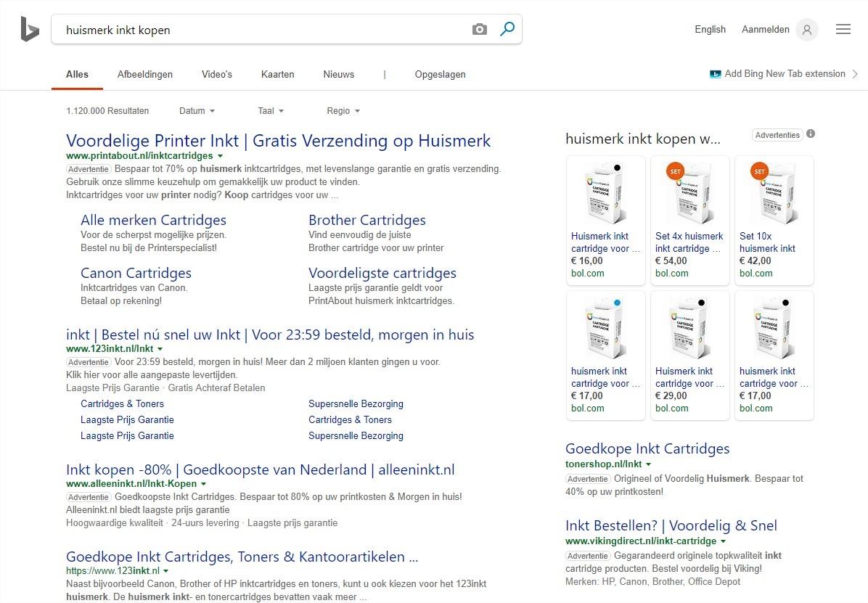Open the Datum filter dropdown
This screenshot has height=603, width=868.
[197, 111]
